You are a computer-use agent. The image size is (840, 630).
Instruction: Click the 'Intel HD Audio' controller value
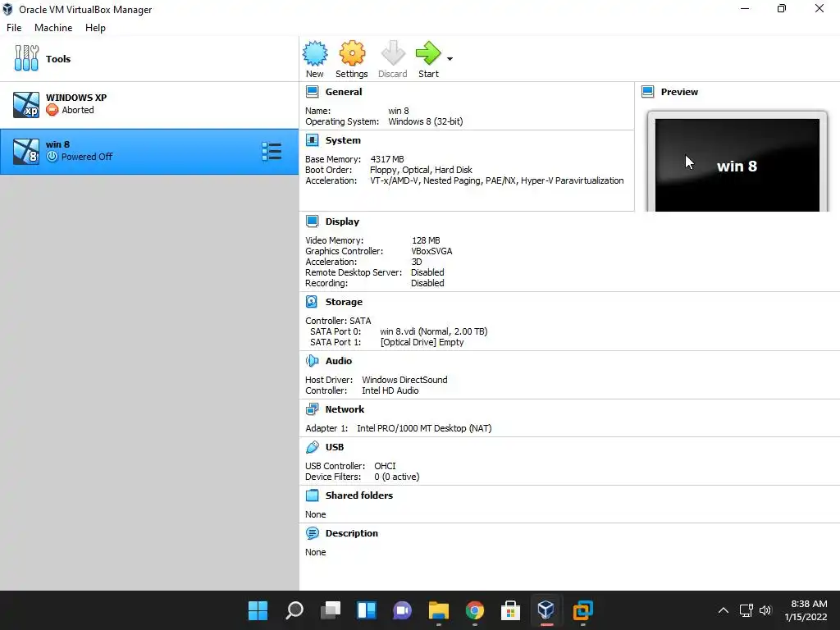pyautogui.click(x=390, y=390)
